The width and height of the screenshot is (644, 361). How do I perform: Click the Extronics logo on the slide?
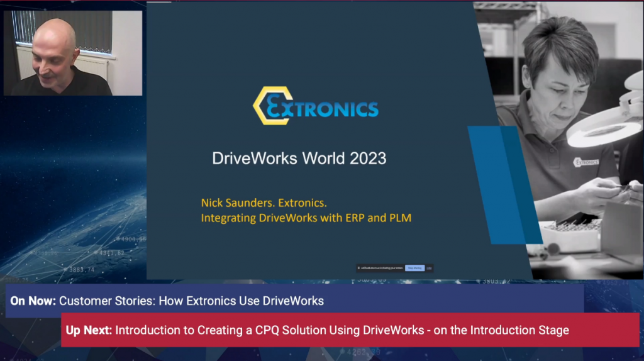(316, 106)
